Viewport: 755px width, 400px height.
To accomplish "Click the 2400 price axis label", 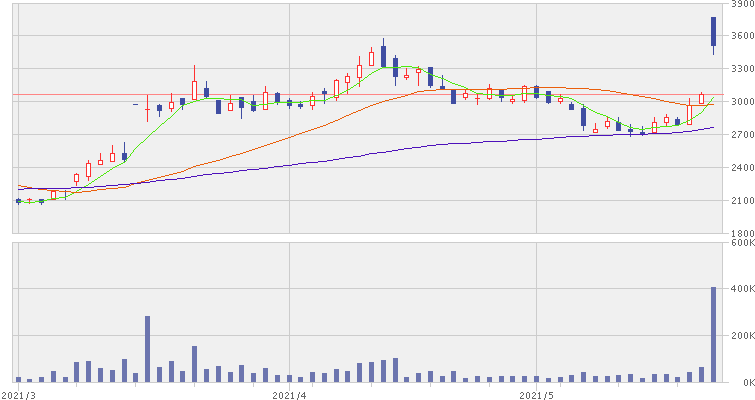I will pos(742,168).
